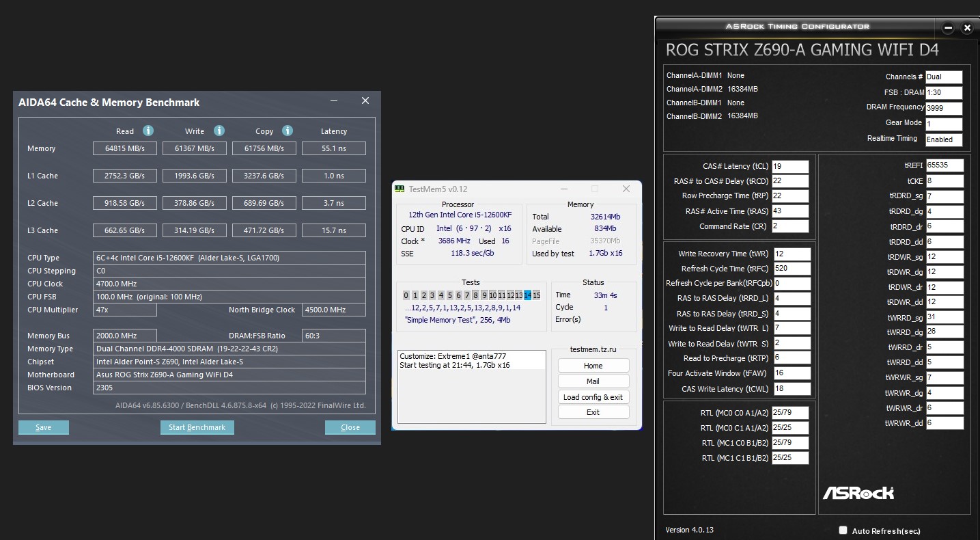This screenshot has width=980, height=540.
Task: Click Load config & exit in TestMem5
Action: click(x=593, y=397)
